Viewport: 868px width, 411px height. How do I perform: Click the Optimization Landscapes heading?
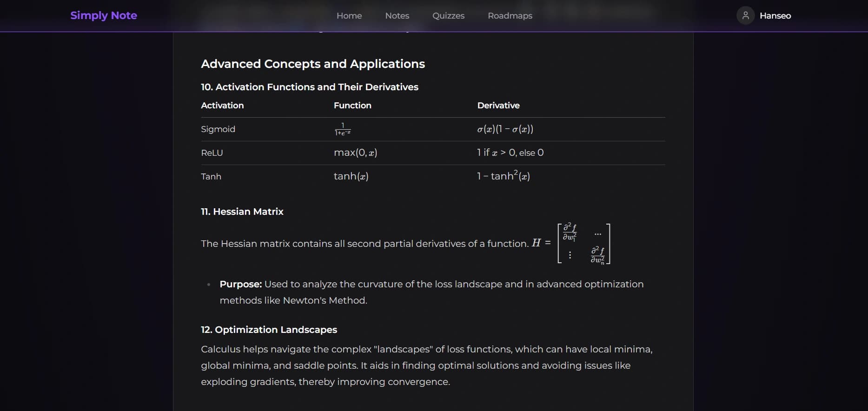269,330
